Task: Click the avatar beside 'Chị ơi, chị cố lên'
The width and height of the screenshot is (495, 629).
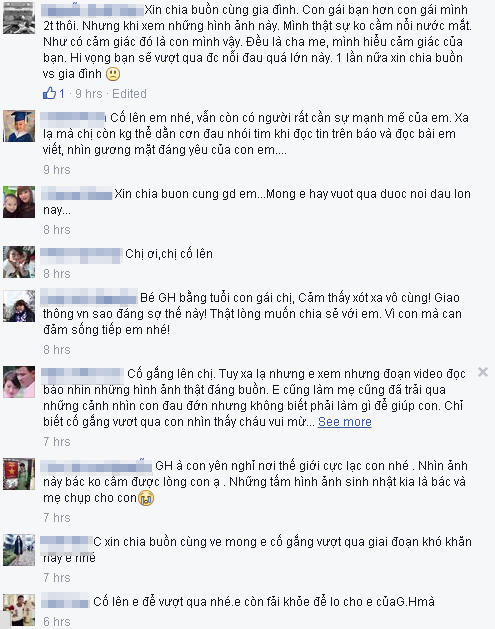Action: pos(19,262)
